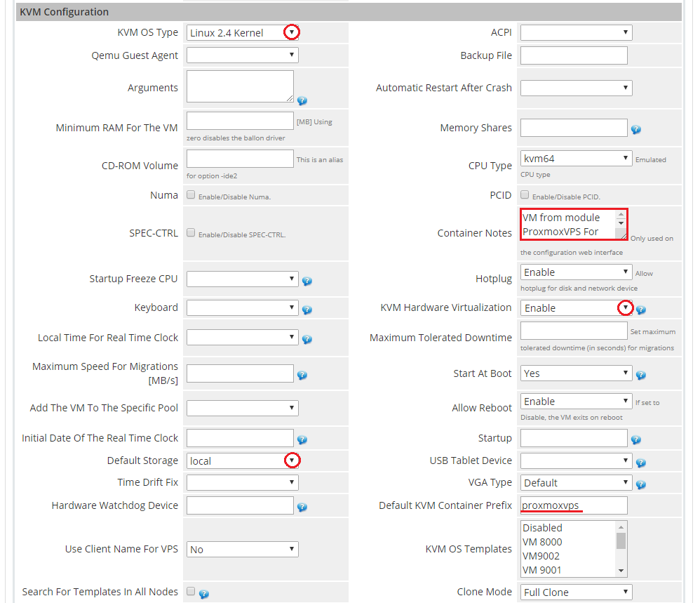
Task: Open help icon for Initial Date Of Real Time Clock
Action: (302, 439)
